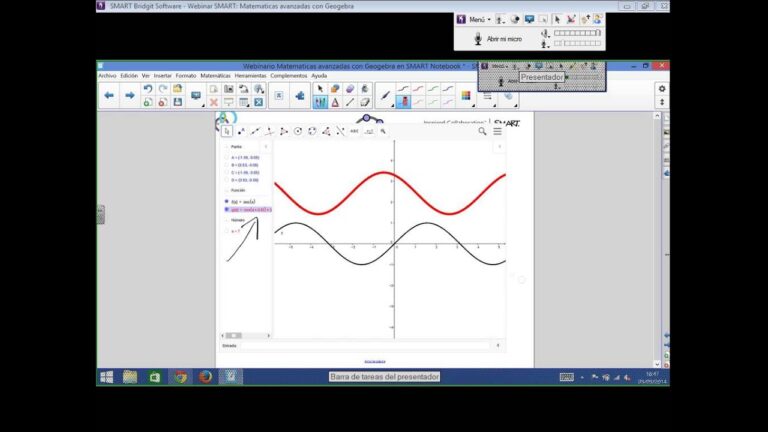Click the Entrada input field
The width and height of the screenshot is (768, 432).
pyautogui.click(x=365, y=345)
